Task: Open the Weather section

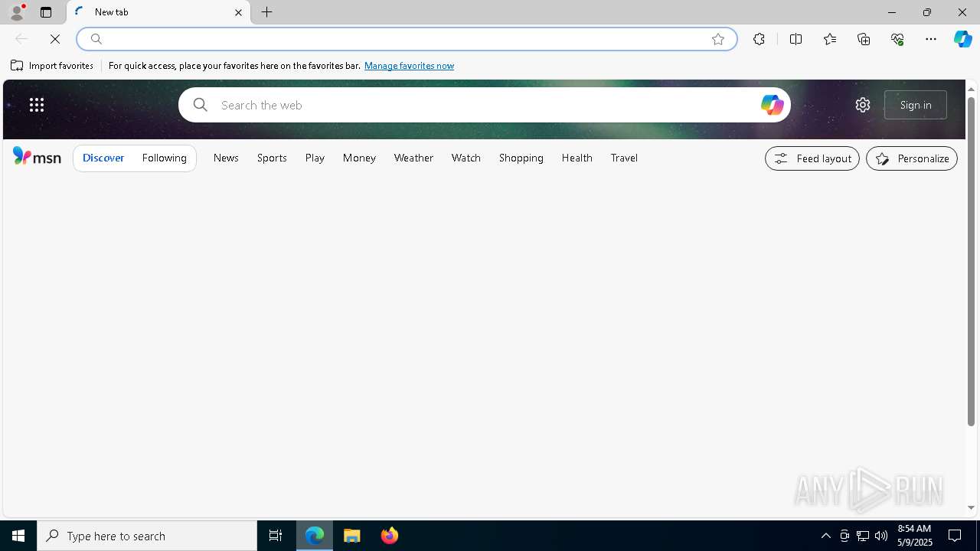Action: (x=413, y=158)
